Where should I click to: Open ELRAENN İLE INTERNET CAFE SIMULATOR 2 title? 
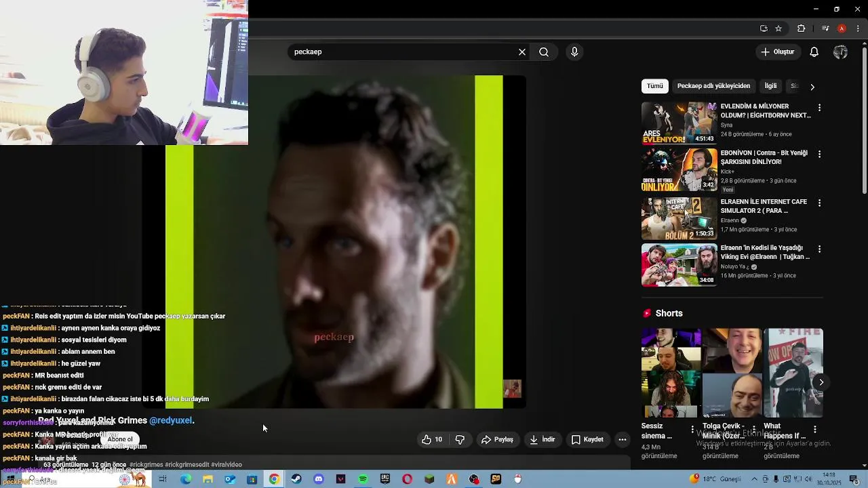click(764, 206)
